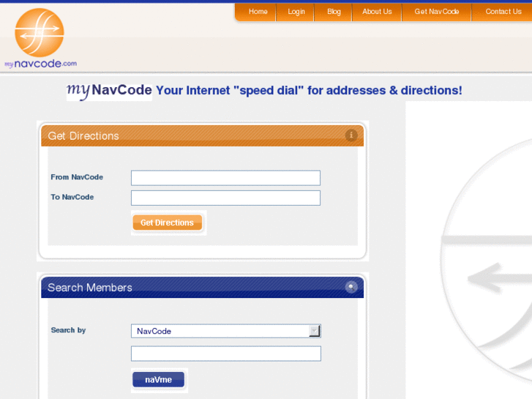Click the "From NavCode" label
This screenshot has width=532, height=399.
point(77,177)
